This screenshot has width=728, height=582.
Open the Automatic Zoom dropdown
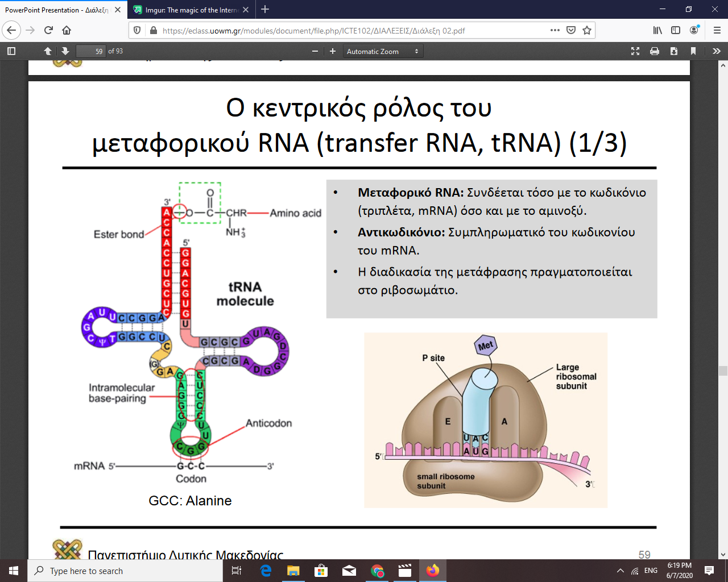(383, 51)
